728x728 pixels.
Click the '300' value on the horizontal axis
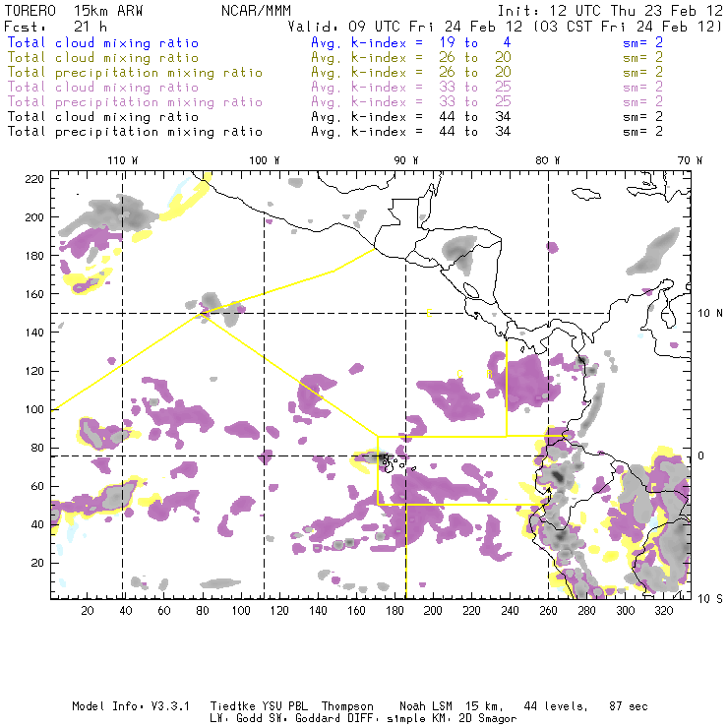point(626,611)
